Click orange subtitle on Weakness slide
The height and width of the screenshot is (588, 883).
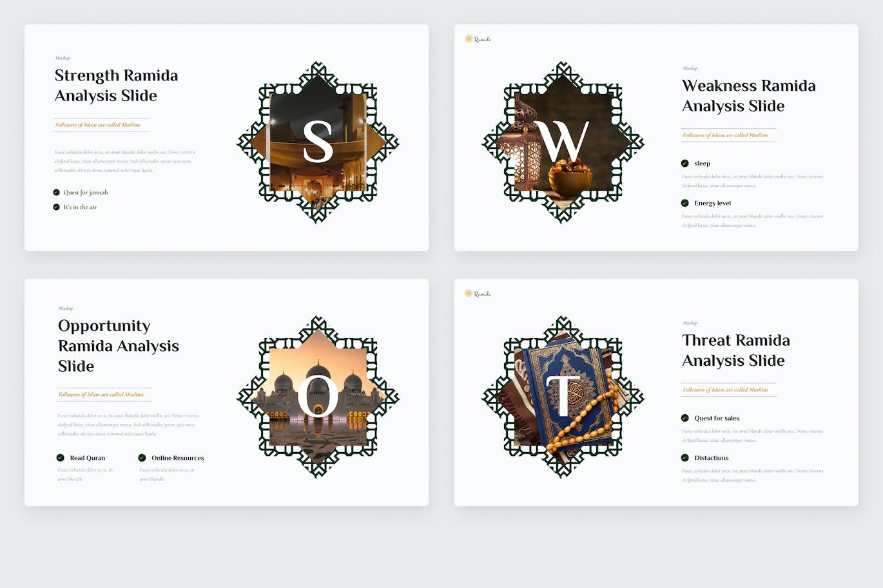726,135
